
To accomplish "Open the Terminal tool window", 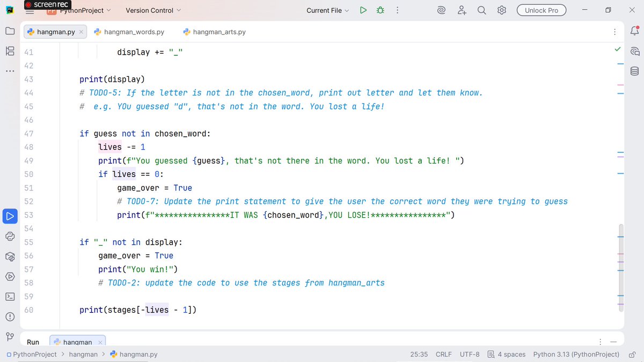I will [10, 297].
